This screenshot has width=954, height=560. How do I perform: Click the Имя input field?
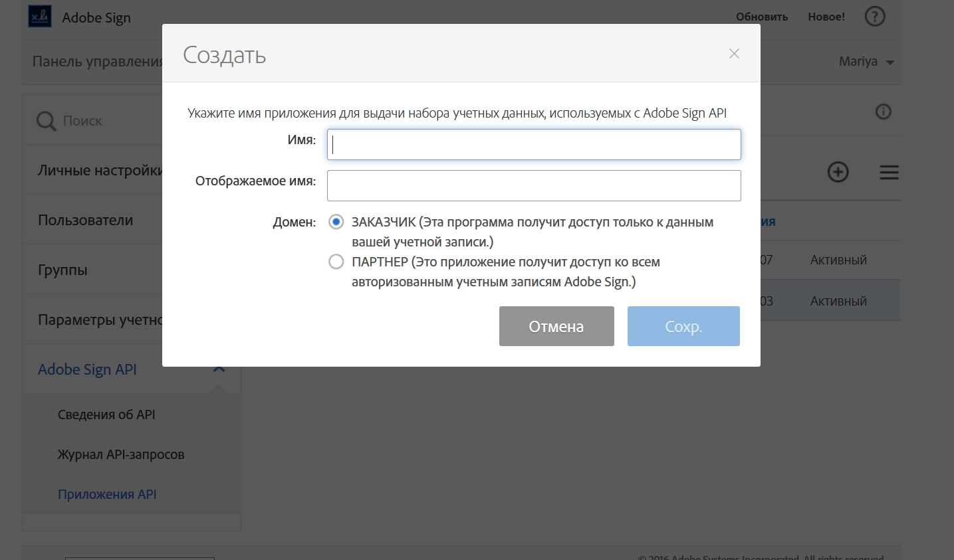tap(534, 144)
